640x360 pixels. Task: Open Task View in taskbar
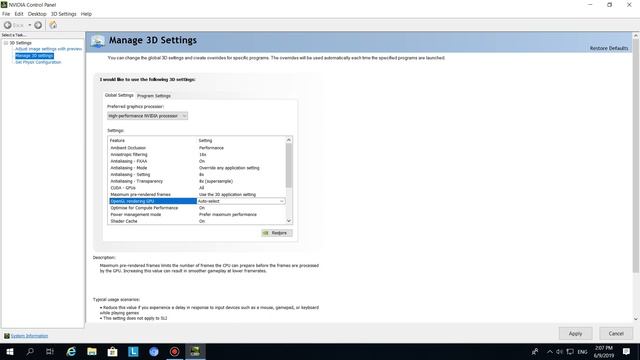(x=50, y=351)
